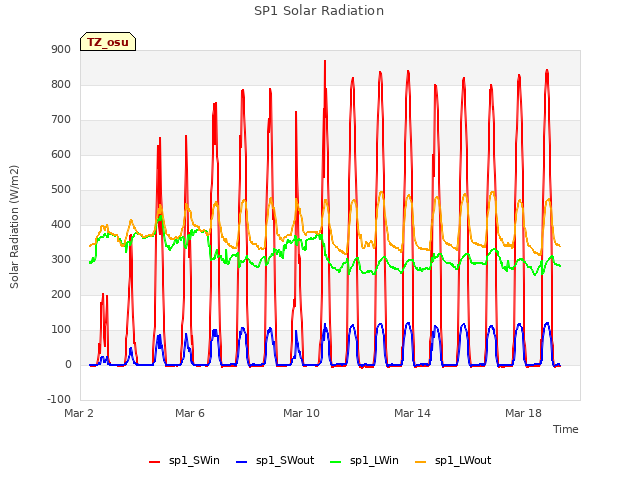
Task: Click the 600 y-axis tick label
Action: coord(61,155)
